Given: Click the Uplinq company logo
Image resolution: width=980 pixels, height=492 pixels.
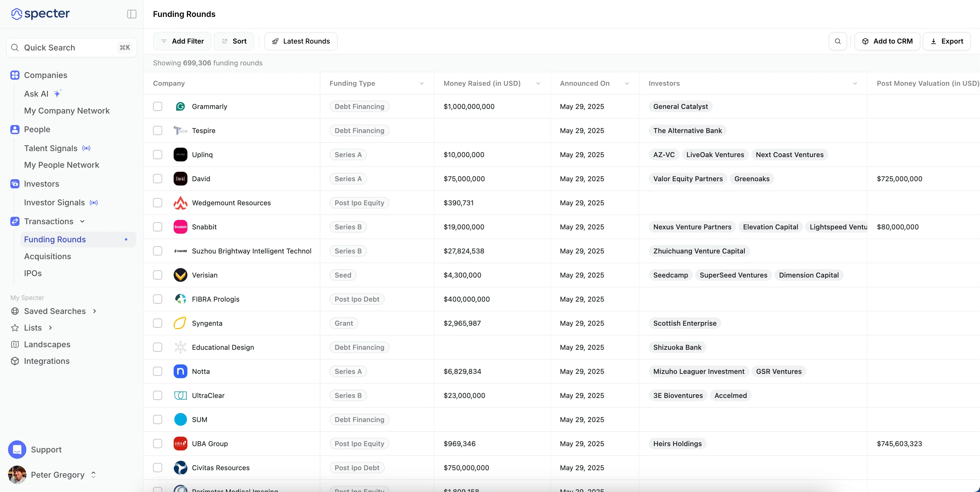Looking at the screenshot, I should pos(180,155).
